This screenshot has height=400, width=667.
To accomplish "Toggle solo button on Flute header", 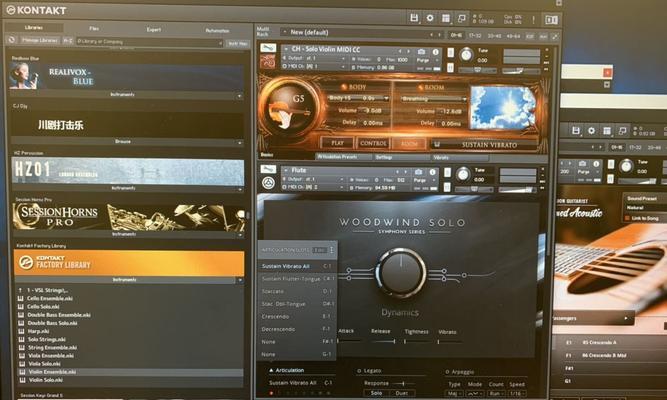I will coord(448,172).
